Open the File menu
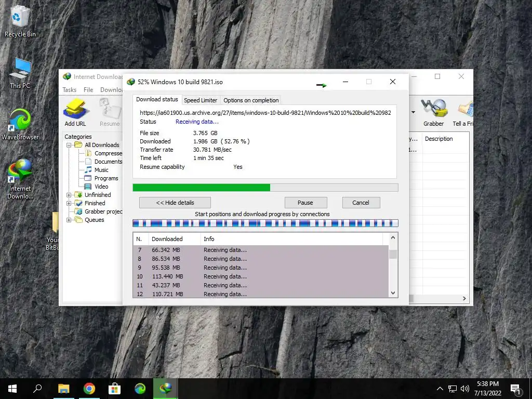Screen dimensions: 532x399 pyautogui.click(x=88, y=89)
